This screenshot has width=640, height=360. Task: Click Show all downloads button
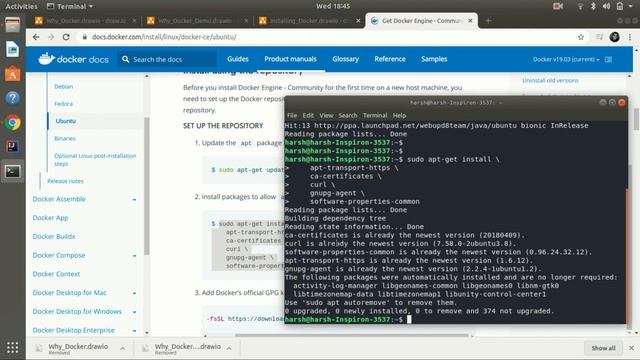(603, 348)
